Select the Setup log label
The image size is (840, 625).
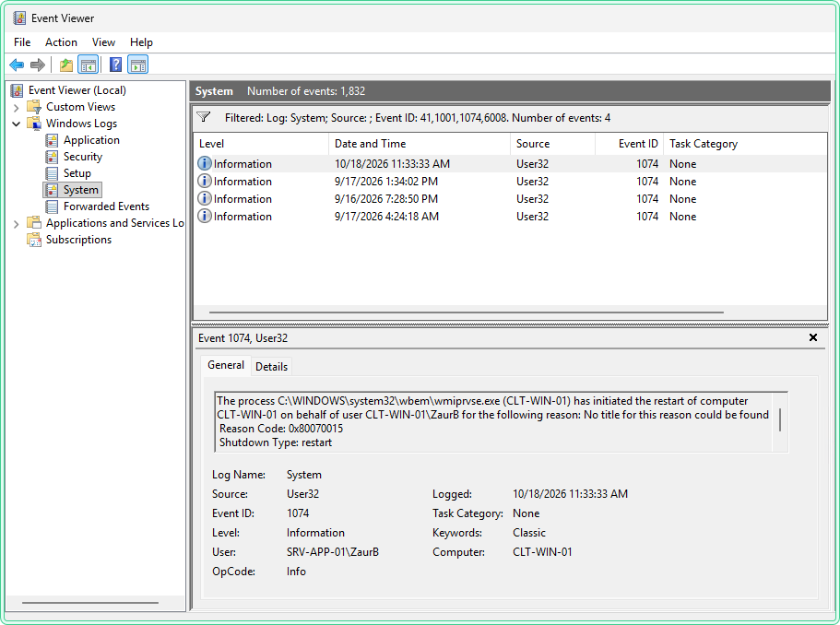pos(77,173)
